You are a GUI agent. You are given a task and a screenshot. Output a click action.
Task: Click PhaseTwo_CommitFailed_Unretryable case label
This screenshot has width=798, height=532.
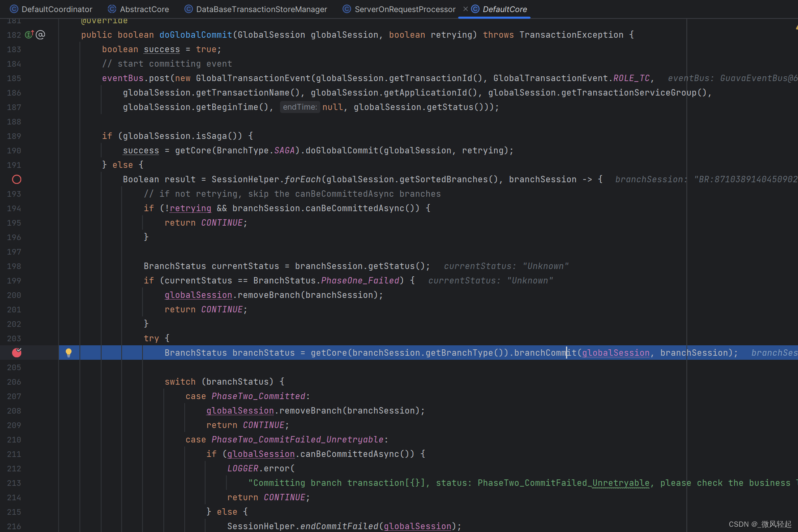click(297, 439)
